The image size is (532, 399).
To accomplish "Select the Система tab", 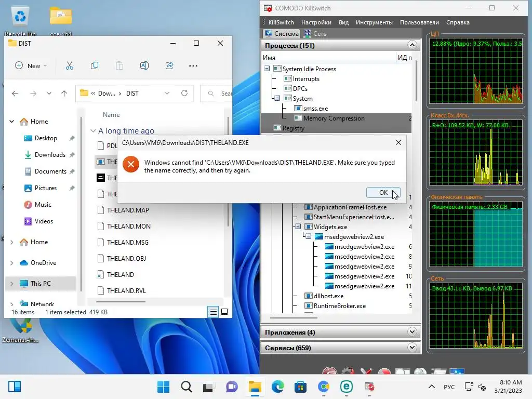I will (x=282, y=34).
